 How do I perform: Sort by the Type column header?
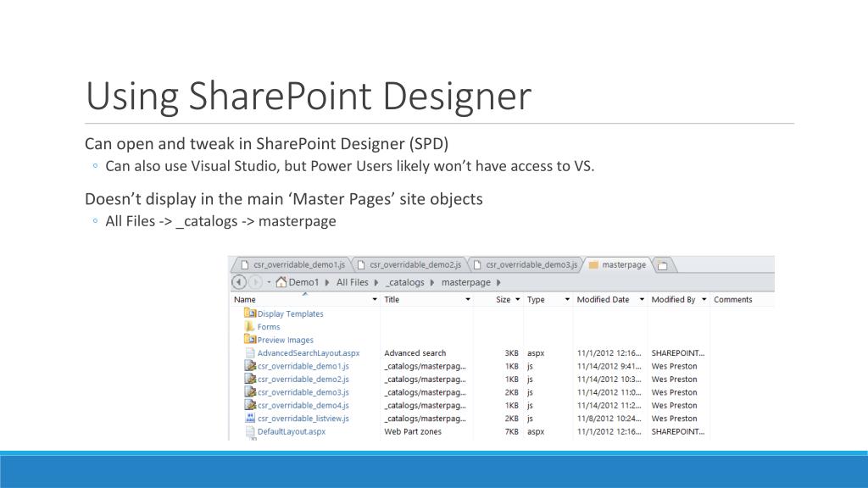(x=536, y=299)
